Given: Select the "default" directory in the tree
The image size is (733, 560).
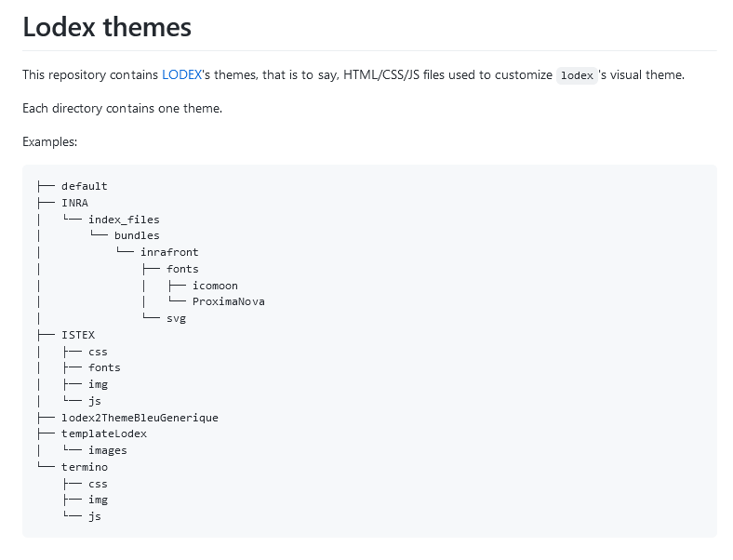Looking at the screenshot, I should pyautogui.click(x=84, y=186).
